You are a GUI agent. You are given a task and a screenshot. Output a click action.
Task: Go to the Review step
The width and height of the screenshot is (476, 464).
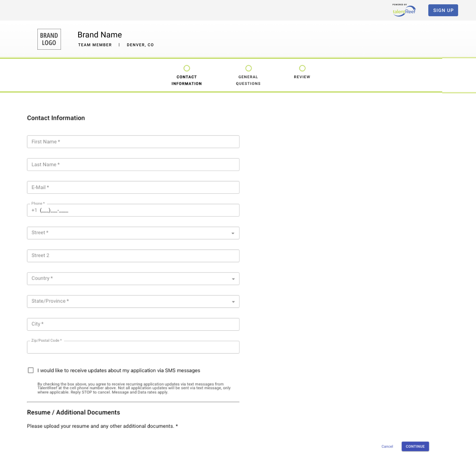[302, 77]
